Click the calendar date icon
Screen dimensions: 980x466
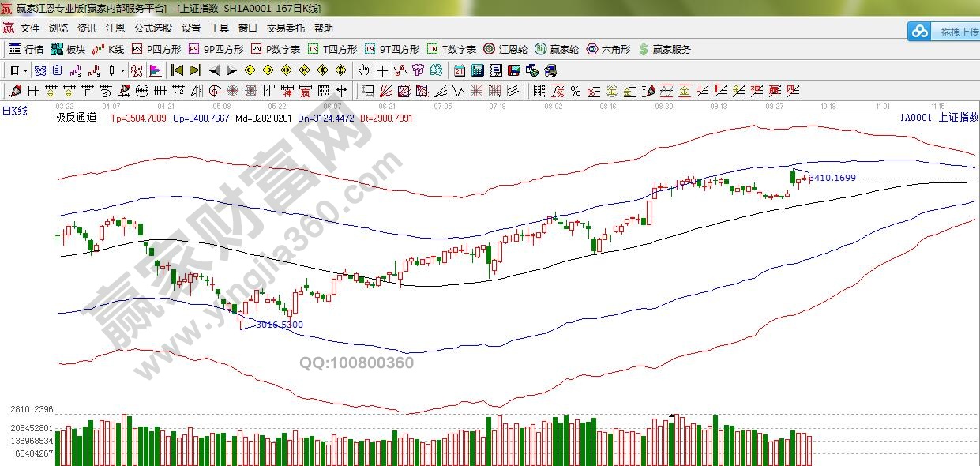click(460, 70)
